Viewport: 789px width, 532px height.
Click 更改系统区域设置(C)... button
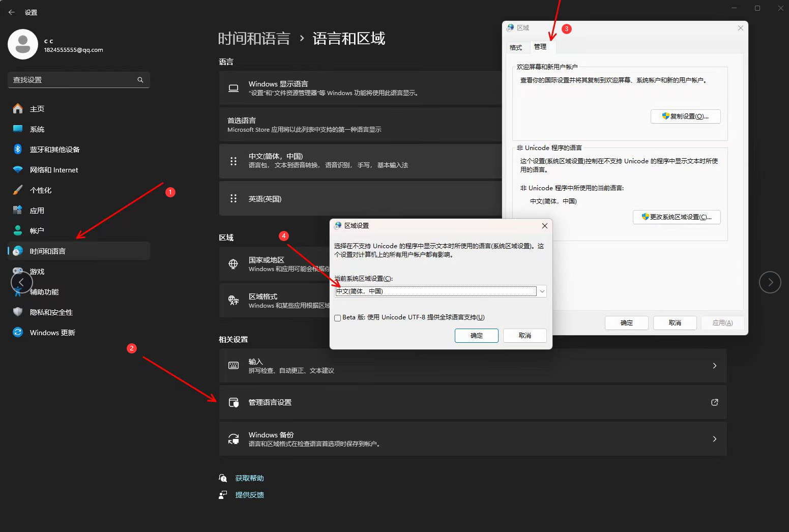(x=677, y=217)
